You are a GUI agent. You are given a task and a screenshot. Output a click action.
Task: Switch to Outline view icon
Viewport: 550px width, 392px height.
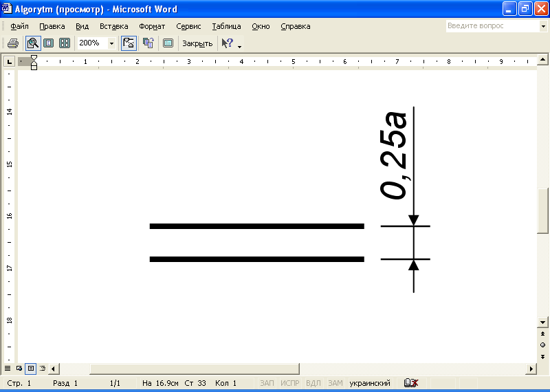[x=43, y=369]
